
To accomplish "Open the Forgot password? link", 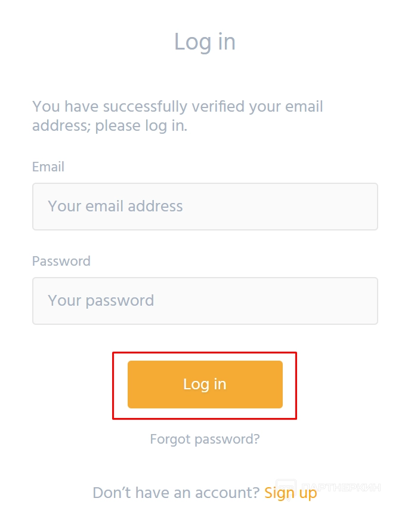I will click(x=205, y=439).
